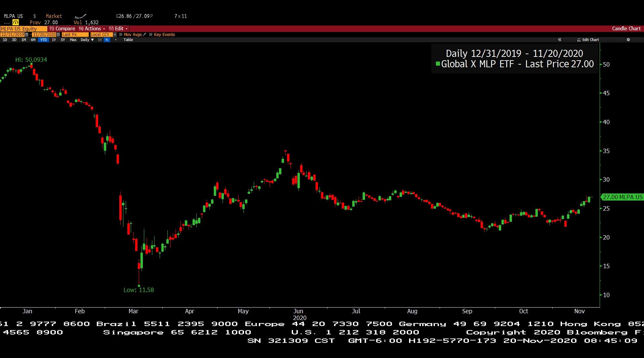Viewport: 644px width, 358px height.
Task: Click the pencil icon next to Mov Avgs
Action: tap(144, 34)
